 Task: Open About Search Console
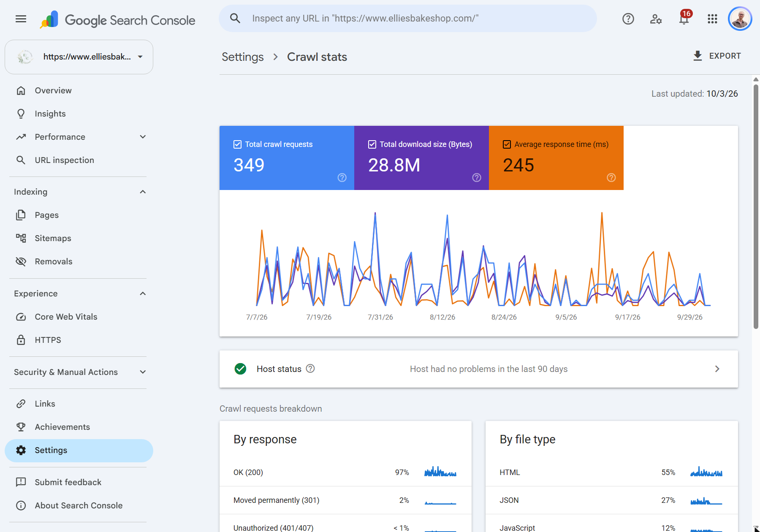tap(79, 505)
